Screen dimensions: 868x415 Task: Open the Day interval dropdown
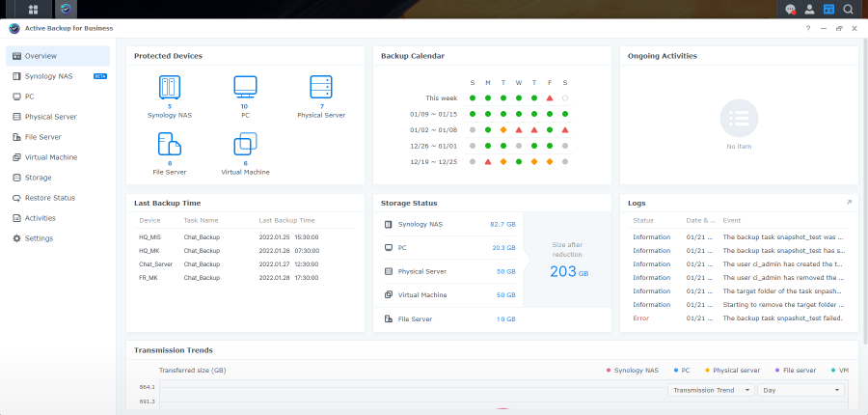pos(800,390)
